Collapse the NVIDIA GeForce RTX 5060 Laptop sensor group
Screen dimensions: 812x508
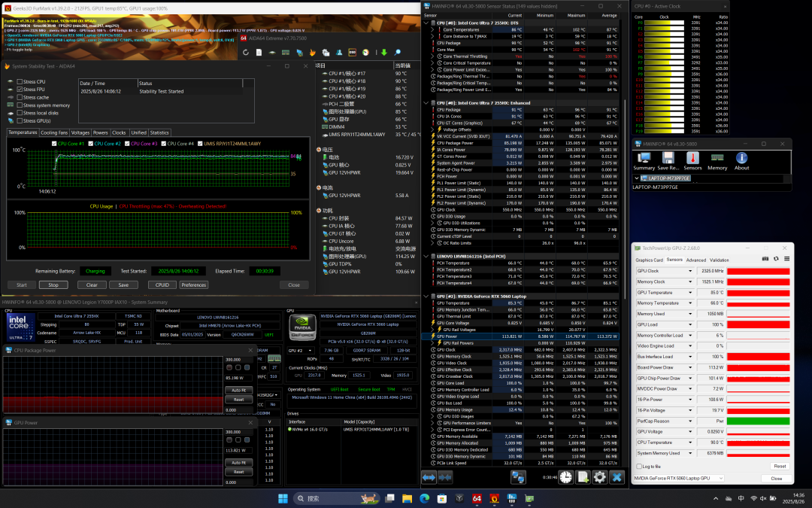(426, 297)
